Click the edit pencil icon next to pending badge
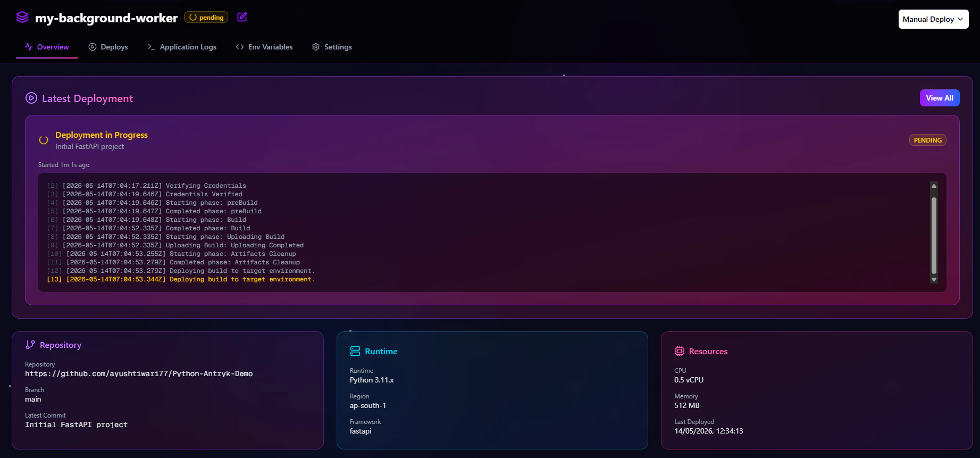The image size is (980, 458). [242, 17]
